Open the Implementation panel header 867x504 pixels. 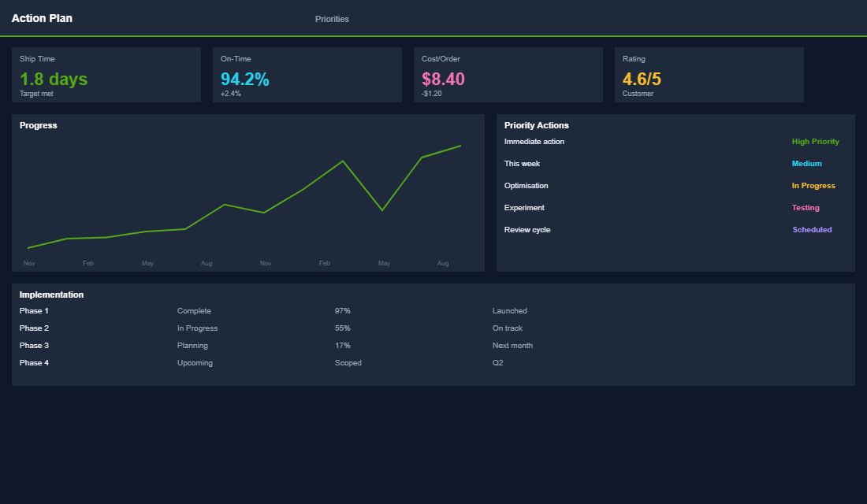51,294
